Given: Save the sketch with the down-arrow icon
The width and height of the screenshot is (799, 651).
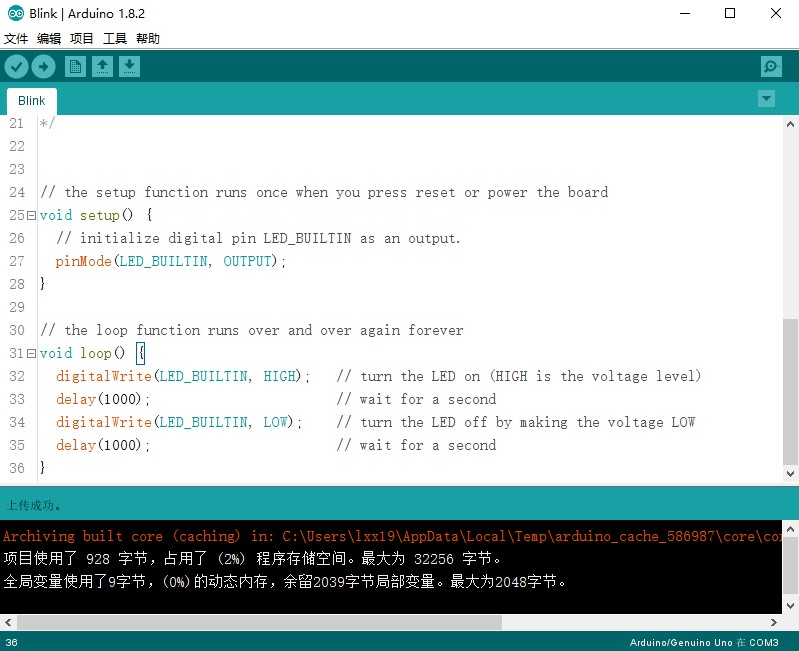Looking at the screenshot, I should tap(129, 67).
